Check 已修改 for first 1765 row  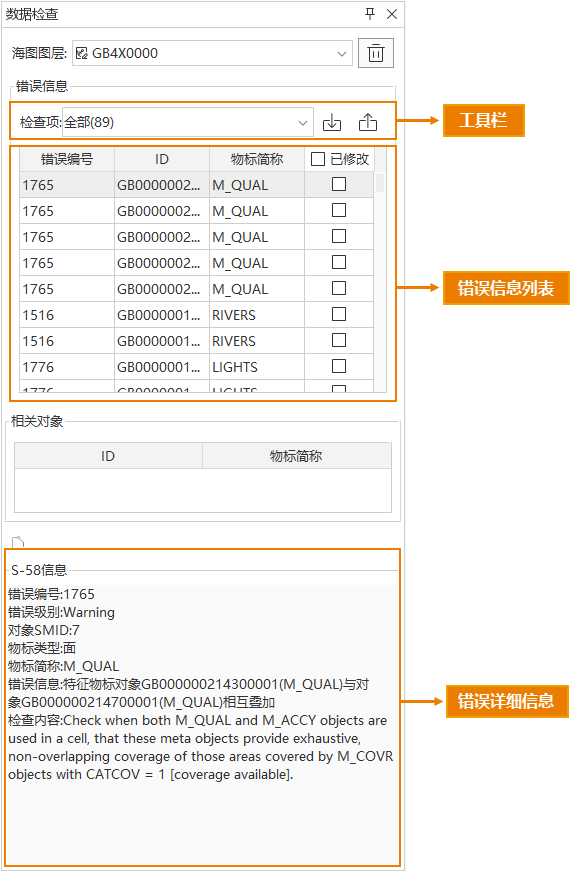tap(339, 184)
